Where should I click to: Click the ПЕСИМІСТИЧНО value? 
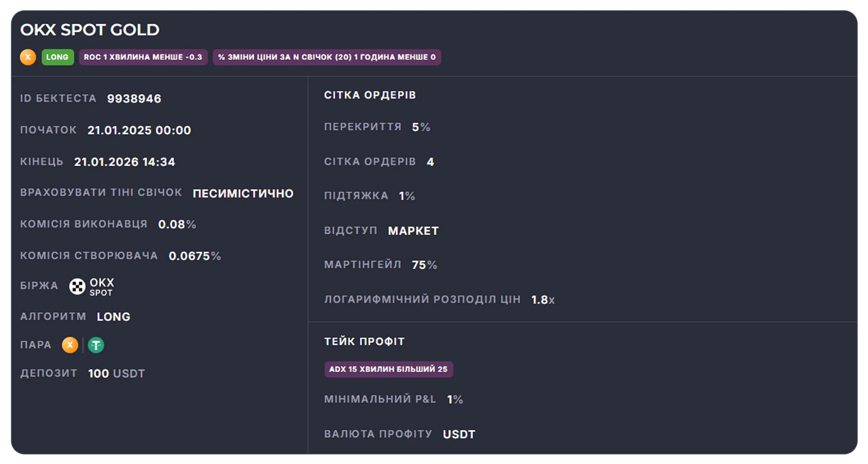coord(243,193)
